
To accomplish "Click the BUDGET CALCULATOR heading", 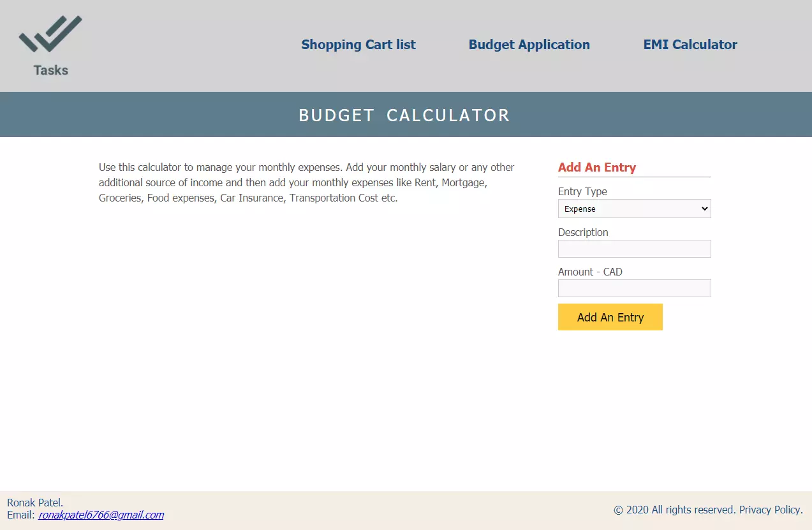I will (x=404, y=115).
